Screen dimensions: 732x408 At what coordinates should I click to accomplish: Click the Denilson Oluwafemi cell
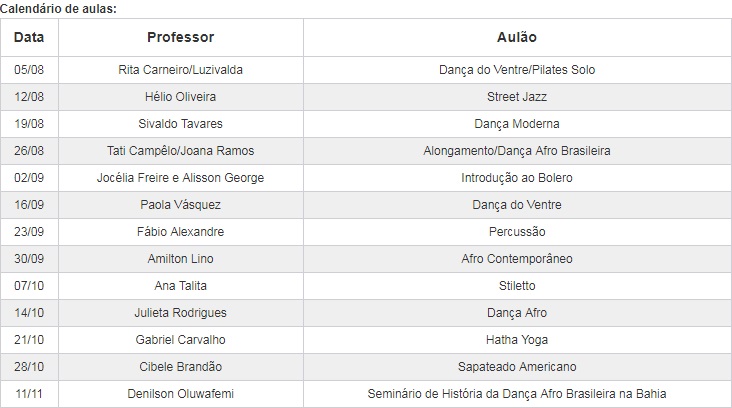(x=180, y=394)
